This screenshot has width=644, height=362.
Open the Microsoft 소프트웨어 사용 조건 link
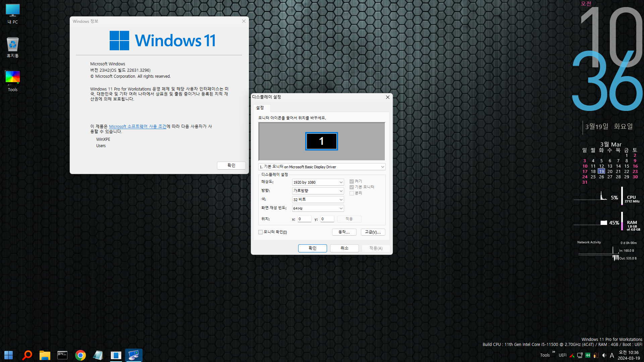coord(138,126)
